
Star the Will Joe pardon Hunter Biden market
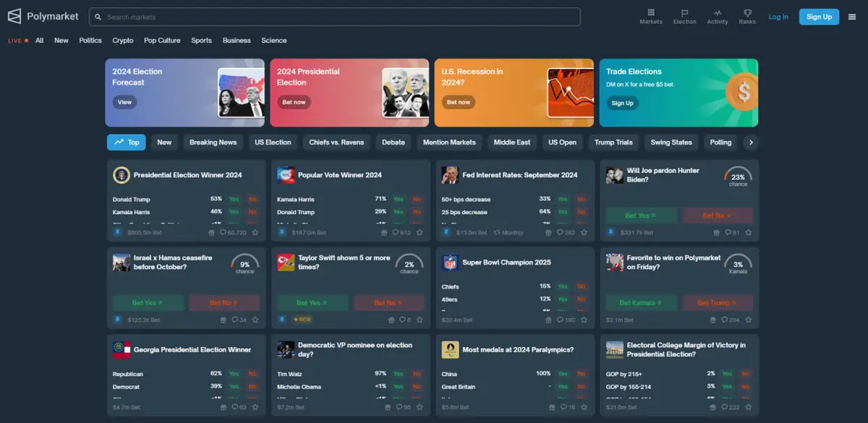click(748, 233)
